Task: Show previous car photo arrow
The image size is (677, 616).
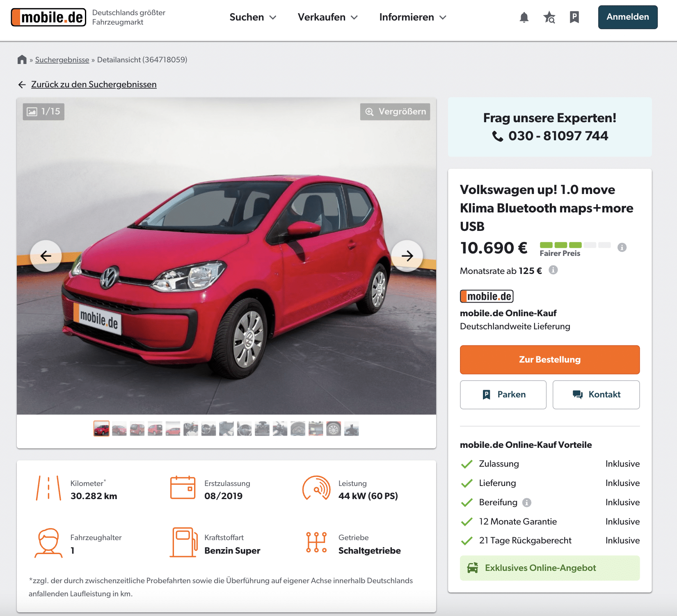Action: pos(46,256)
